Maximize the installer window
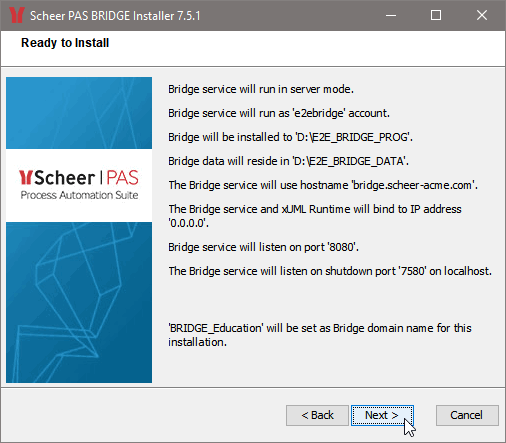Viewport: 506px width, 443px height. (x=436, y=15)
